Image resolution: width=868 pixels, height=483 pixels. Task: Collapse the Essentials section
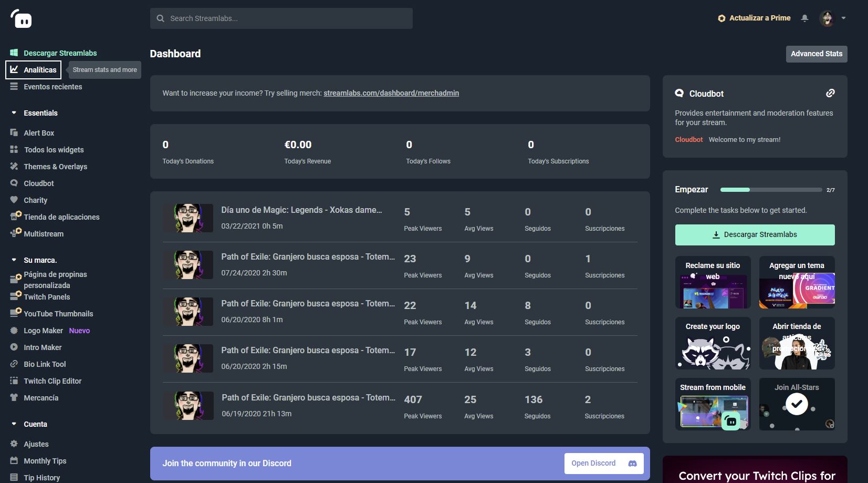[x=14, y=113]
